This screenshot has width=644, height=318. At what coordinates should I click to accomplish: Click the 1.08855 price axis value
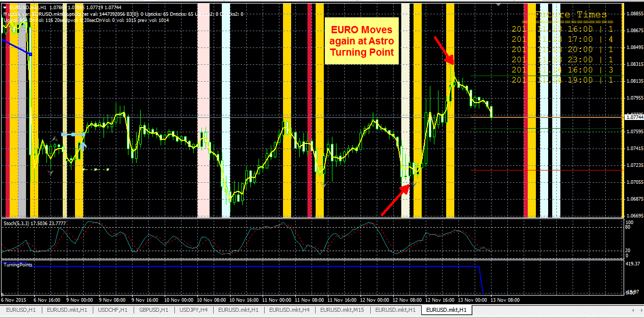634,14
